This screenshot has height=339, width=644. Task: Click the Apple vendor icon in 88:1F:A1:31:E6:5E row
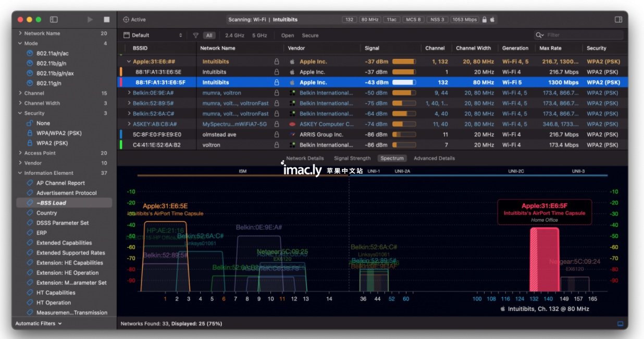(x=292, y=72)
